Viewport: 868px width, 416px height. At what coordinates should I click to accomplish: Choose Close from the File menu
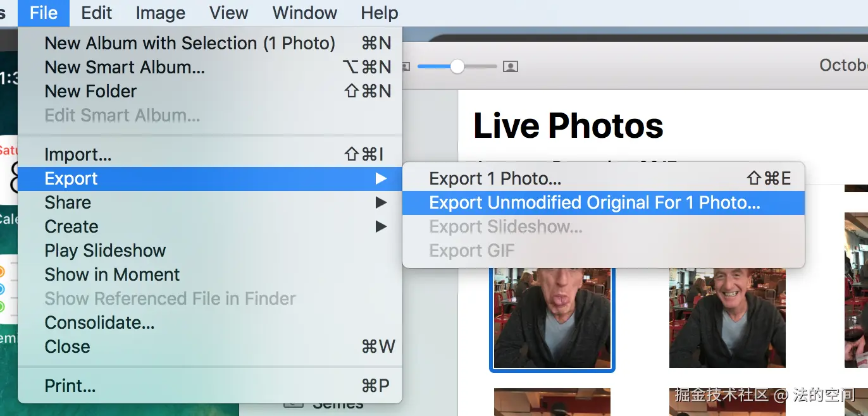210,346
